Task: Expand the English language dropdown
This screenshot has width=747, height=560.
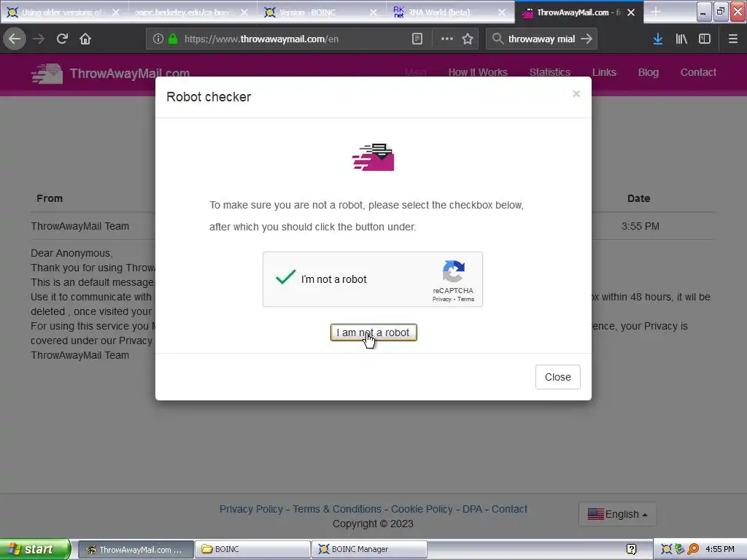Action: click(617, 514)
